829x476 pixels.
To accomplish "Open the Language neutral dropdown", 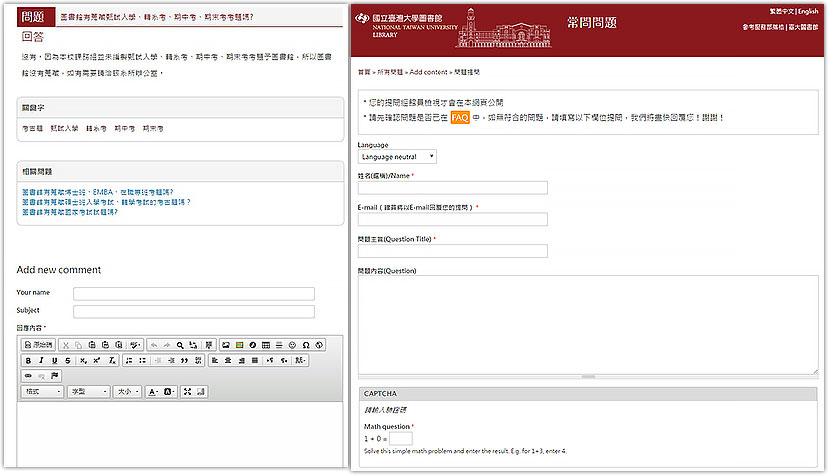I will [397, 157].
